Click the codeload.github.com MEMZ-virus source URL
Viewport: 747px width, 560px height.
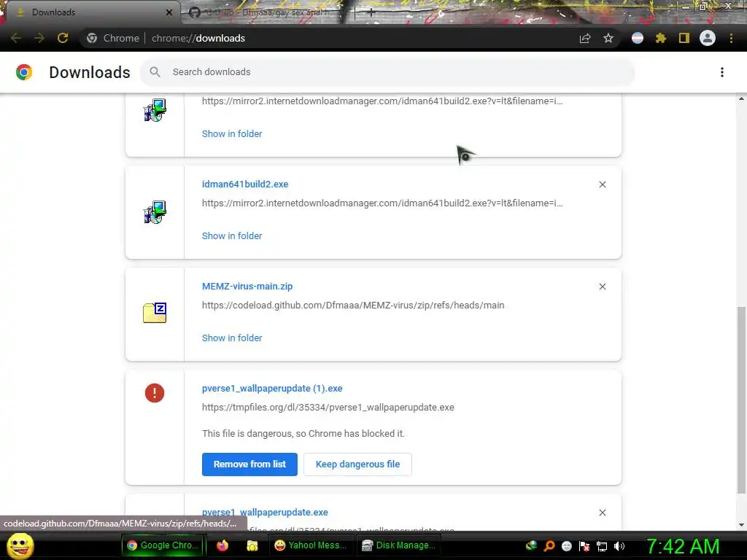[353, 306]
